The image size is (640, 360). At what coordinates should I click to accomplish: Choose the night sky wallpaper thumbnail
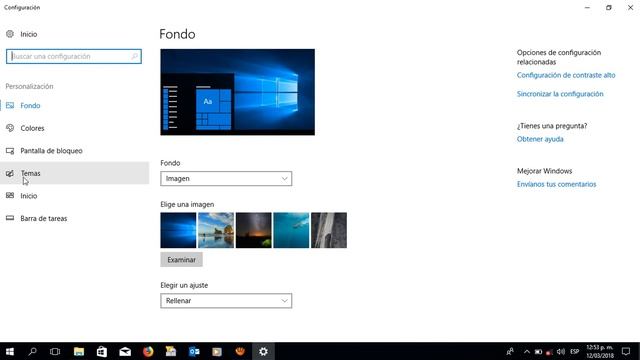tap(253, 230)
